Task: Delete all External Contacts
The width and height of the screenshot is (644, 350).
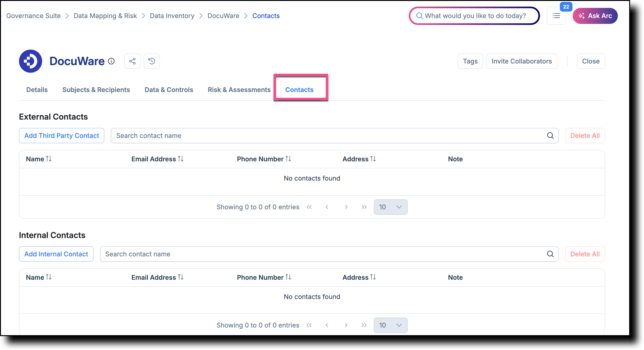Action: [585, 136]
